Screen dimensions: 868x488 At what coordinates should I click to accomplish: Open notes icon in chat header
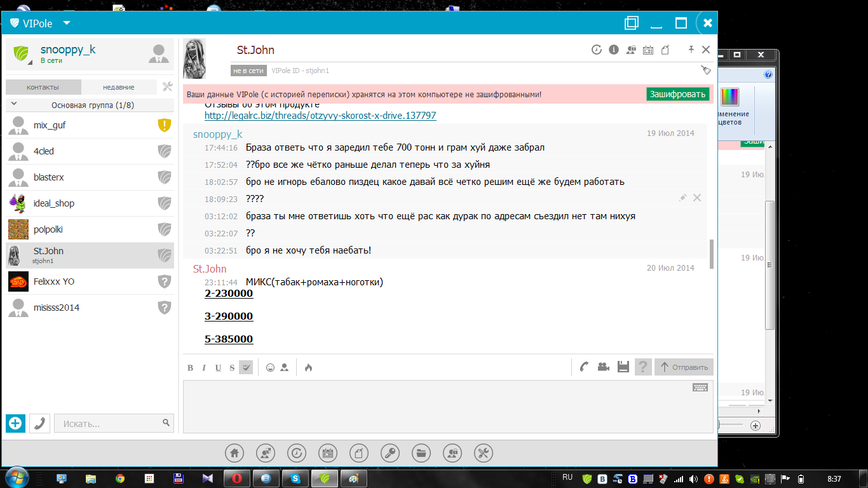[x=665, y=50]
